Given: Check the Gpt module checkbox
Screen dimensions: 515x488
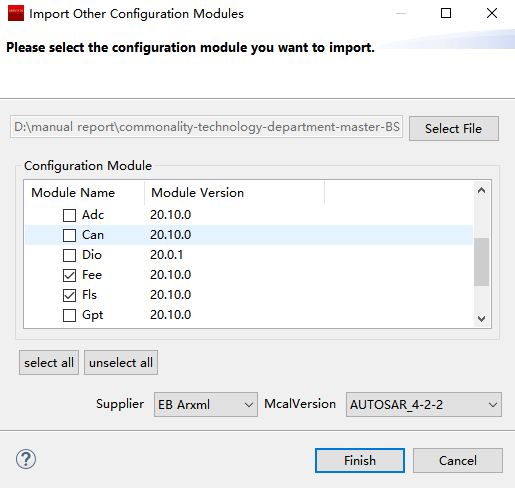Looking at the screenshot, I should 69,315.
